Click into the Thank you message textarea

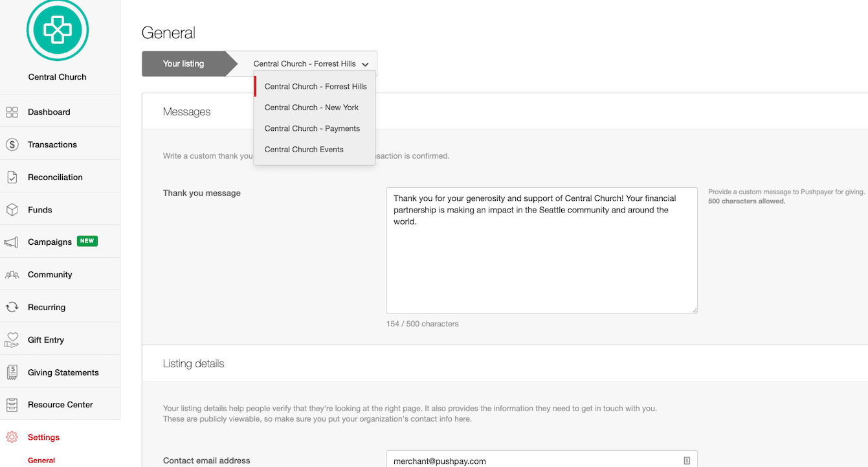[x=542, y=249]
